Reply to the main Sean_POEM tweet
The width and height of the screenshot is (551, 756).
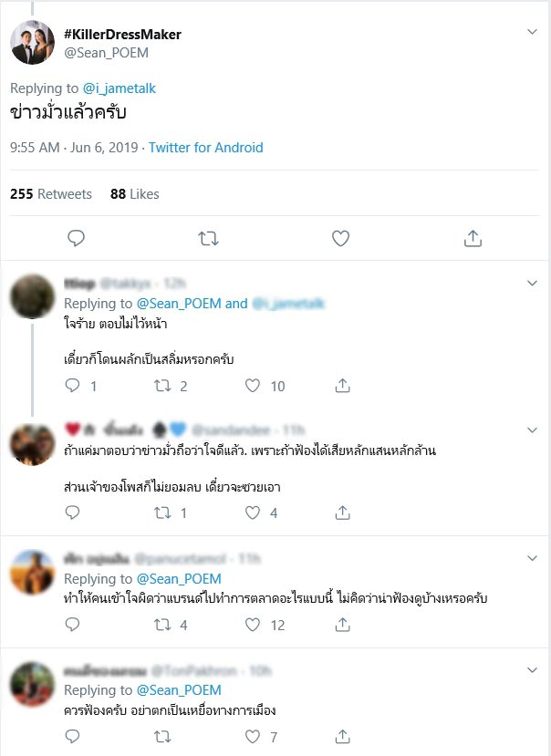(x=77, y=238)
